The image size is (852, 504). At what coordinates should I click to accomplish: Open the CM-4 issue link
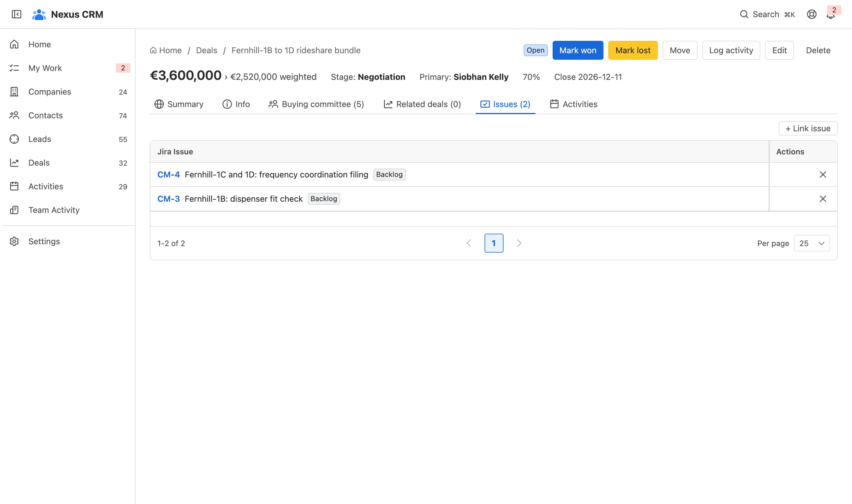click(168, 175)
